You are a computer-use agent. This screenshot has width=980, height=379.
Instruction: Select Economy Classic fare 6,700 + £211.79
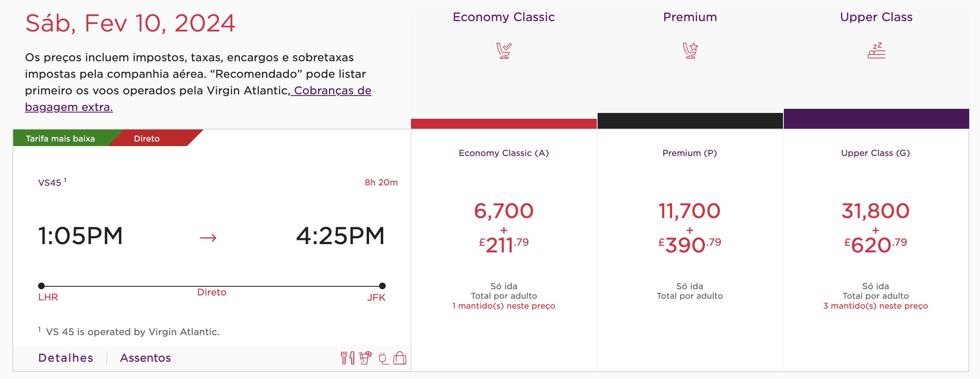504,228
